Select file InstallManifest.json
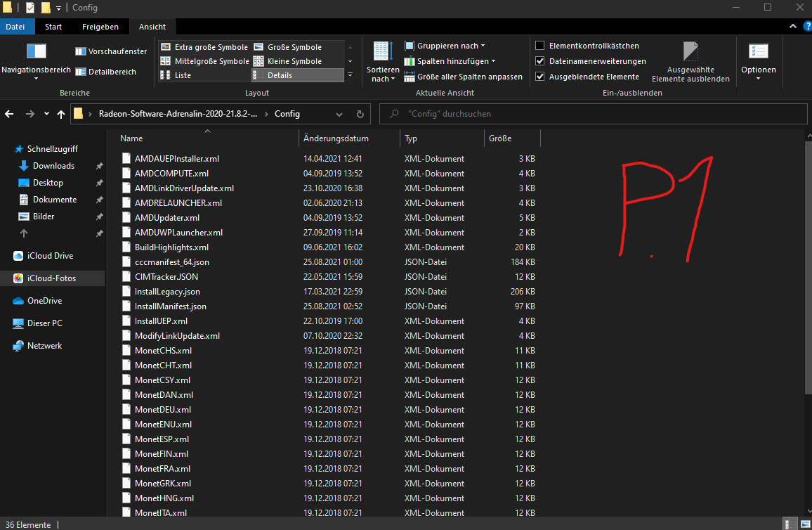The width and height of the screenshot is (812, 530). point(171,306)
